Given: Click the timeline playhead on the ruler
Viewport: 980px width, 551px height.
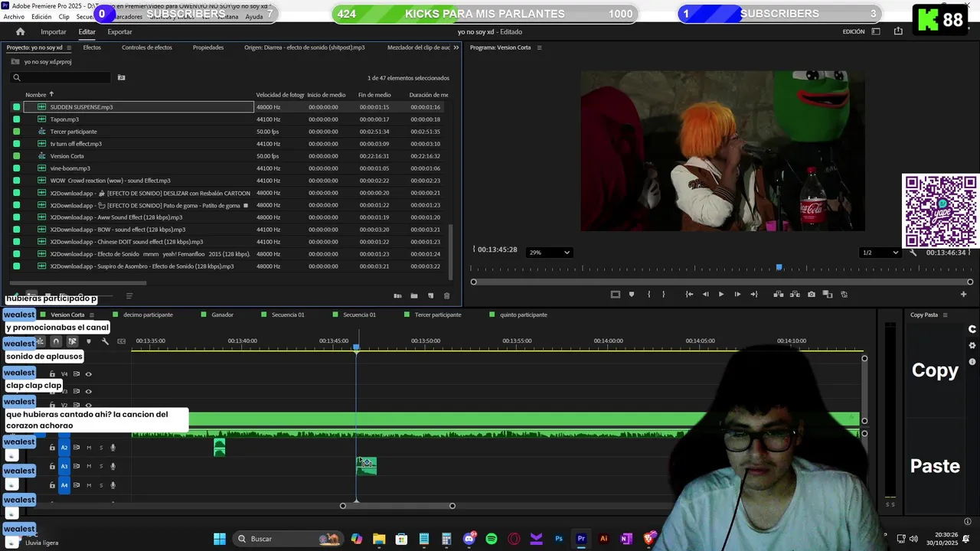Looking at the screenshot, I should tap(356, 347).
